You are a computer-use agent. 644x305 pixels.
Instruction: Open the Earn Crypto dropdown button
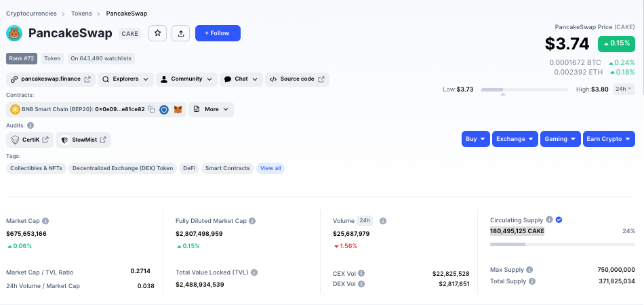point(609,139)
